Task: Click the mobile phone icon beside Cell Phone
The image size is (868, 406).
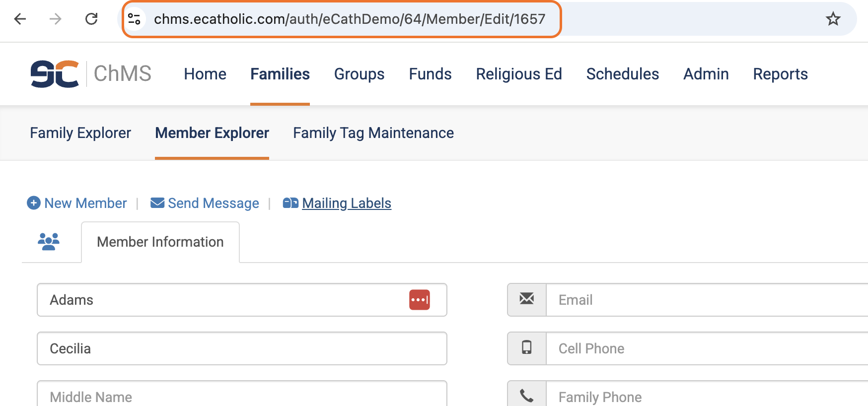Action: [527, 348]
